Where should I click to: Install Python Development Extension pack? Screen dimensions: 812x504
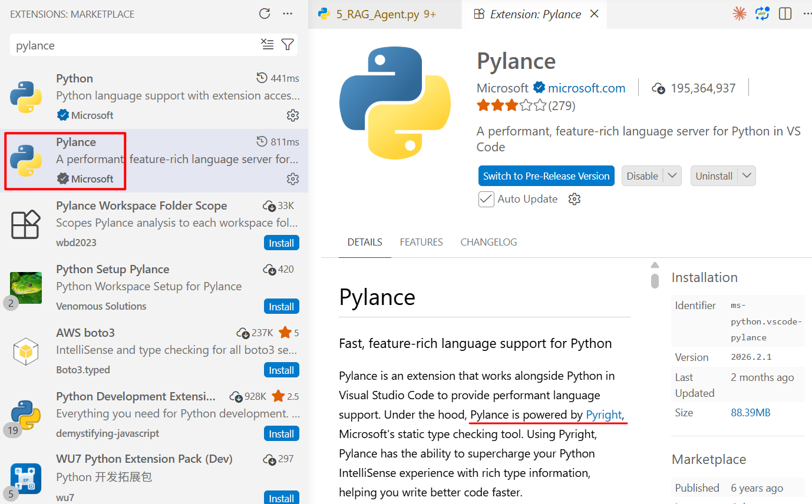tap(282, 434)
